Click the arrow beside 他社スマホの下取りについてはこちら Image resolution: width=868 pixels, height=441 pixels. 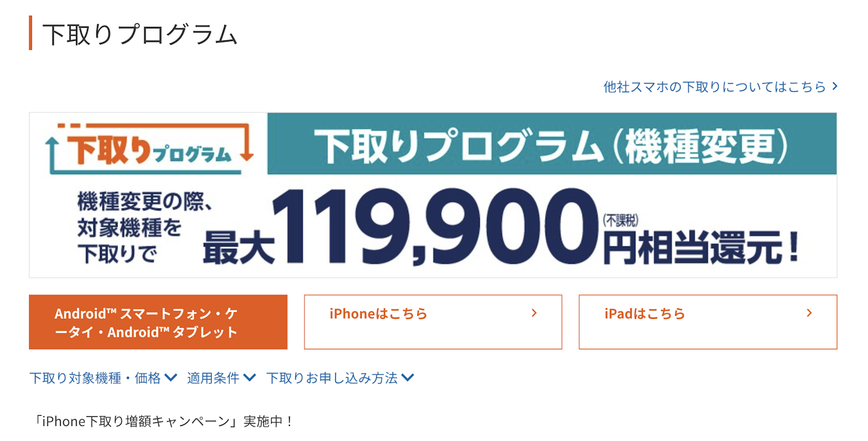coord(835,86)
